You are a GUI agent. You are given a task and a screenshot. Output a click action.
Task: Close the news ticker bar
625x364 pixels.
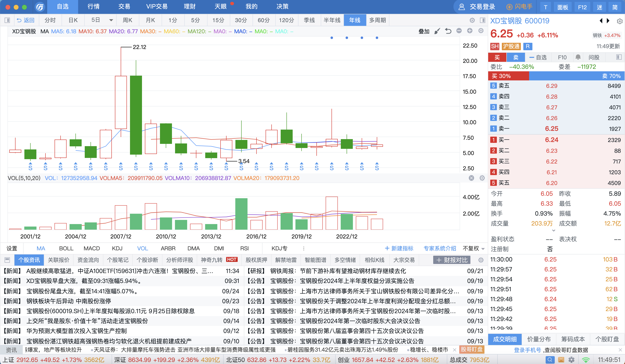pyautogui.click(x=454, y=350)
